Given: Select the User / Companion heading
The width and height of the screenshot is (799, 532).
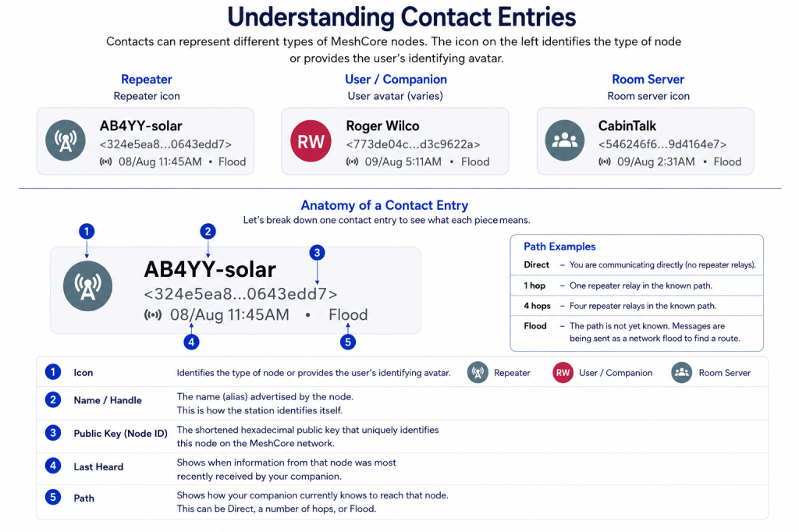Looking at the screenshot, I should pos(396,80).
